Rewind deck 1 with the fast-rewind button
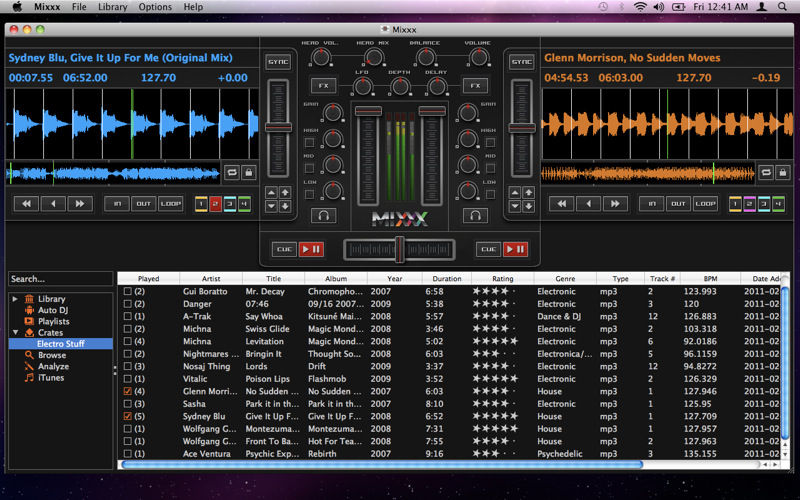The height and width of the screenshot is (500, 800). 26,204
